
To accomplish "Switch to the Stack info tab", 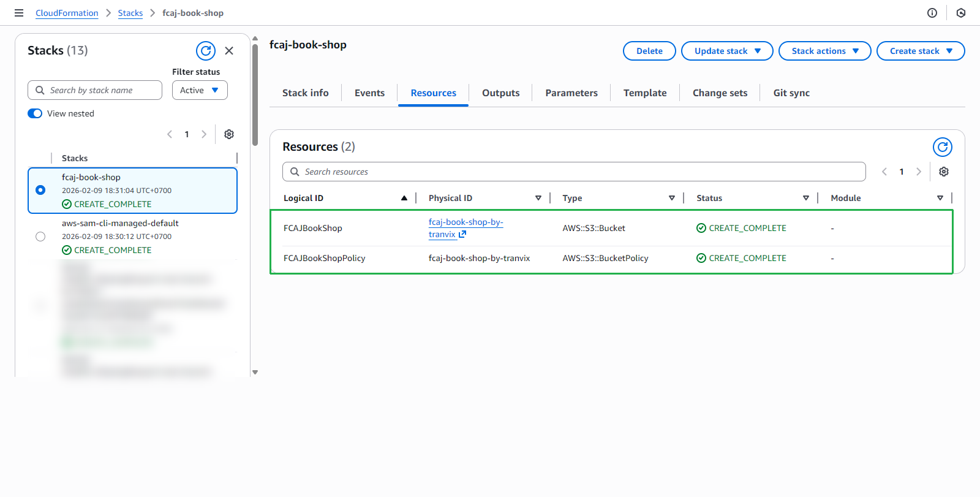I will click(306, 93).
